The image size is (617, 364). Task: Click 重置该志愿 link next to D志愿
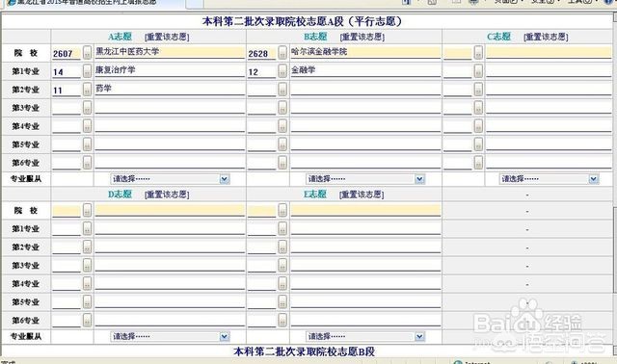(x=167, y=195)
